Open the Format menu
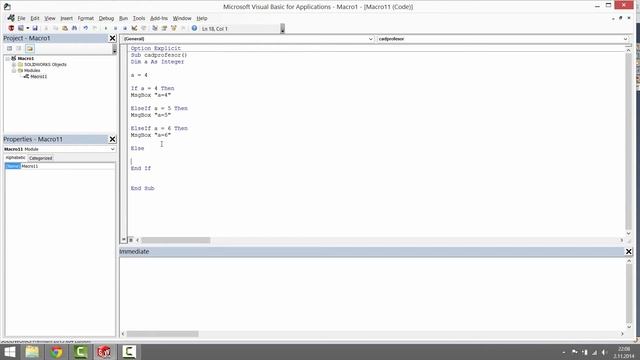Image resolution: width=640 pixels, height=360 pixels. [86, 18]
